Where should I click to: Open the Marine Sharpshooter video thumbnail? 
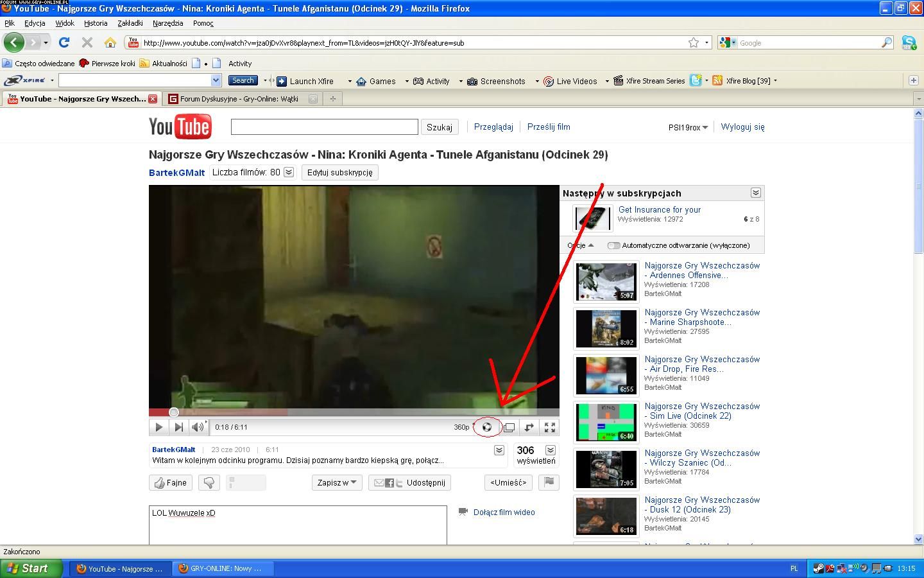point(606,328)
